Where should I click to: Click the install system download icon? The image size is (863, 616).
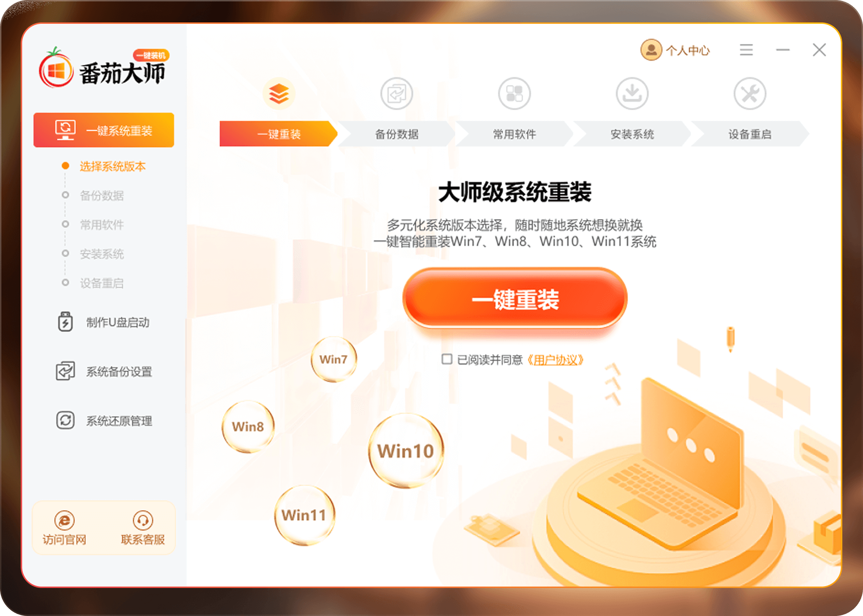[x=632, y=94]
